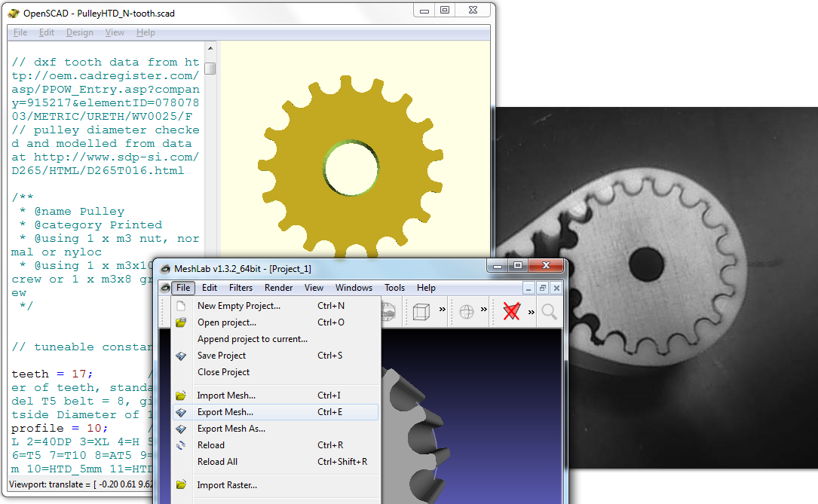Viewport: 818px width, 504px height.
Task: Open the Windows menu in MeshLab
Action: (354, 288)
